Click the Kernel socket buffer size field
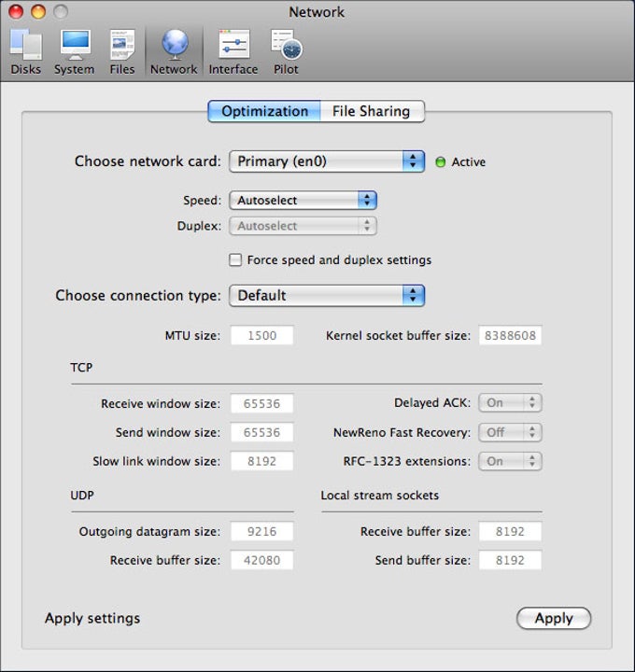The image size is (635, 672). [510, 335]
